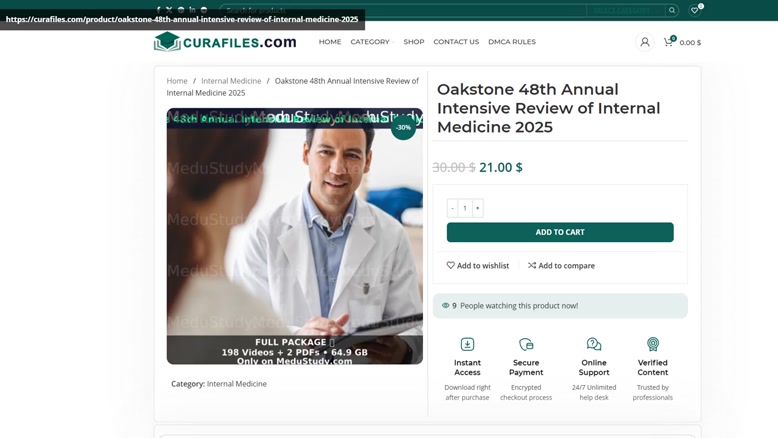Click the search for products field

(403, 10)
